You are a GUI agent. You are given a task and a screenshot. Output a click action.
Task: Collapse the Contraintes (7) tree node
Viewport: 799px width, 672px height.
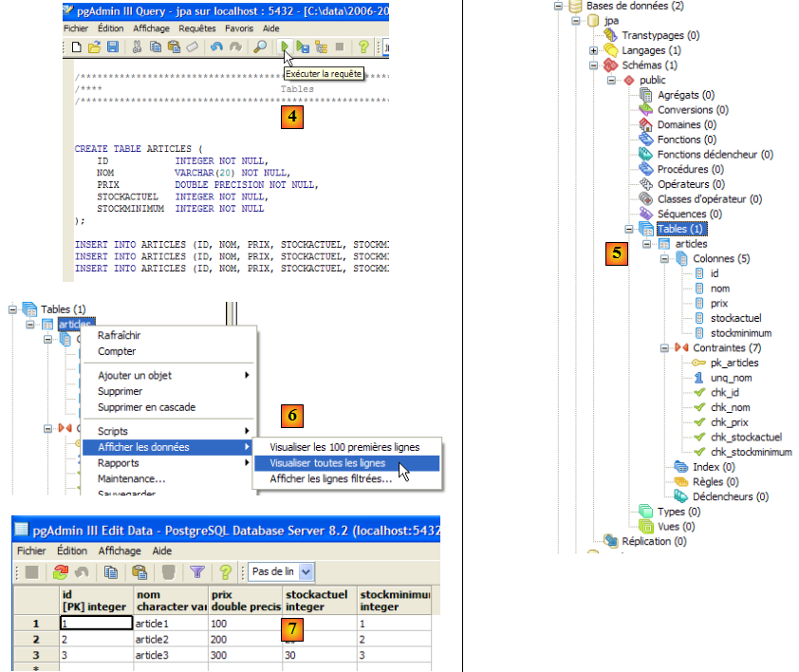664,348
